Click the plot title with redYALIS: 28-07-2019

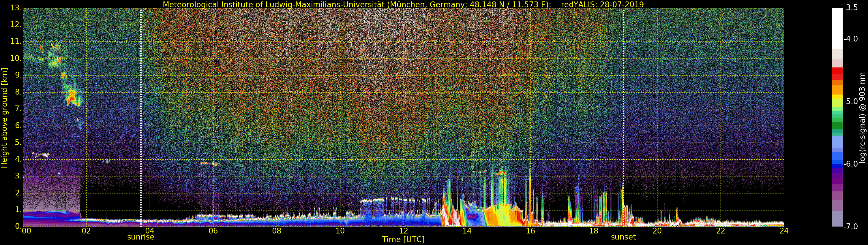403,4
